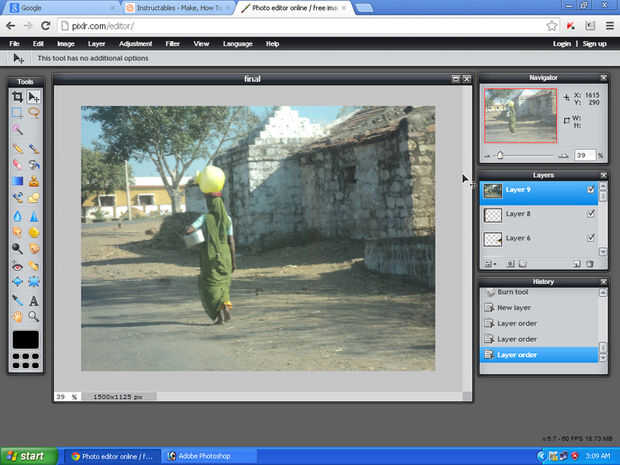Select the Blur droplet tool
The width and height of the screenshot is (620, 465).
coord(17,216)
